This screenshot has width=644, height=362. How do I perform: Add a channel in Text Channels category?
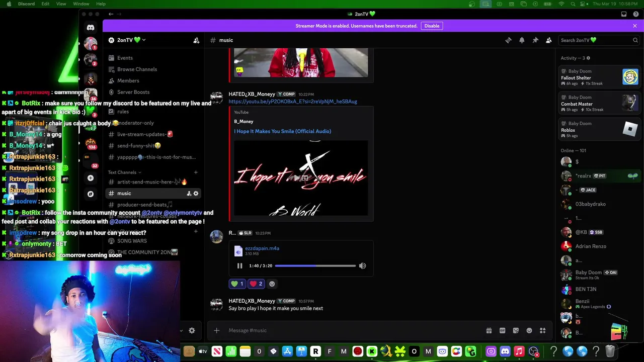tap(196, 172)
